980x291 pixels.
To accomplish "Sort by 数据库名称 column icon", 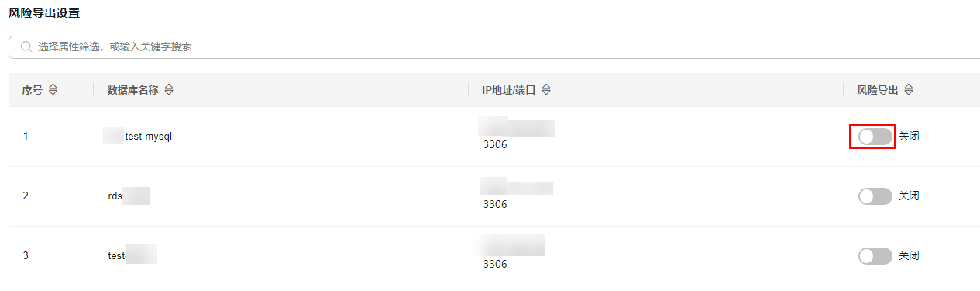I will [169, 90].
